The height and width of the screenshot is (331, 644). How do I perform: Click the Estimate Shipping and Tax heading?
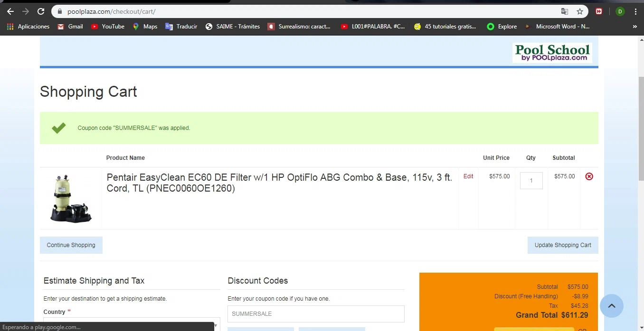(x=94, y=281)
